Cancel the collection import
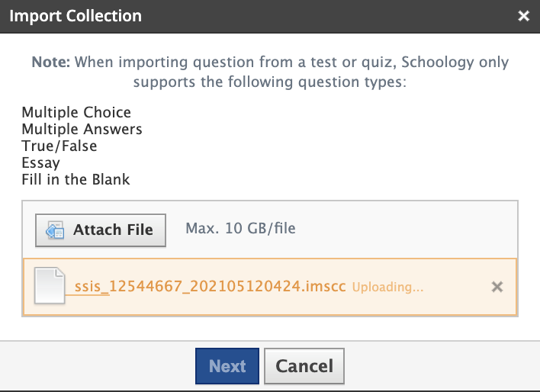The width and height of the screenshot is (540, 392). point(304,366)
